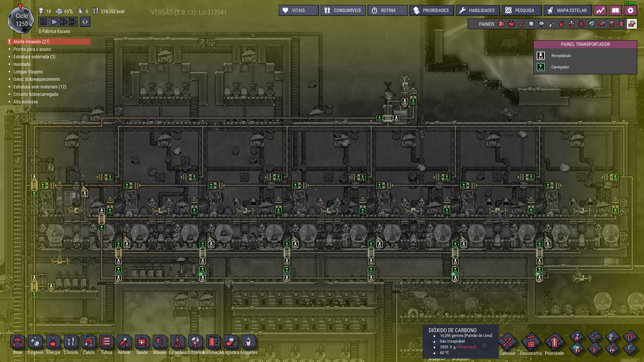The width and height of the screenshot is (644, 362).
Task: Open the colony report chart icon
Action: pyautogui.click(x=600, y=10)
